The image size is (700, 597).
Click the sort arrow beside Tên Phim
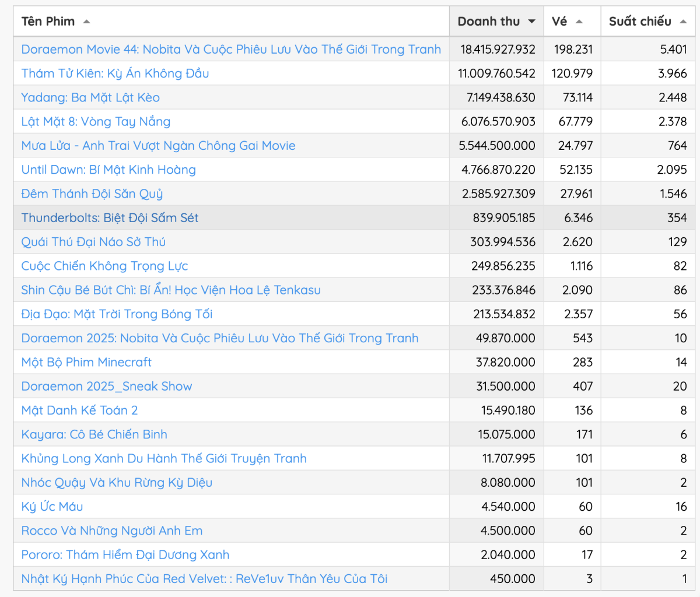click(86, 22)
